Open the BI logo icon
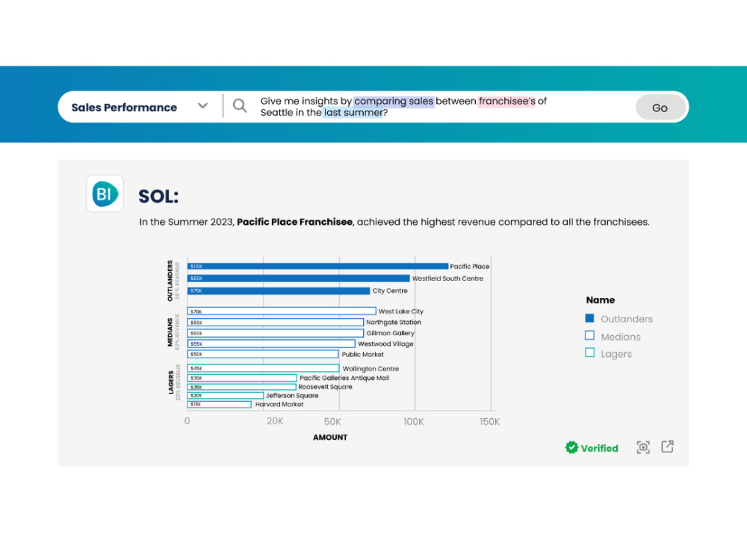Viewport: 747px width, 560px height. pos(105,193)
